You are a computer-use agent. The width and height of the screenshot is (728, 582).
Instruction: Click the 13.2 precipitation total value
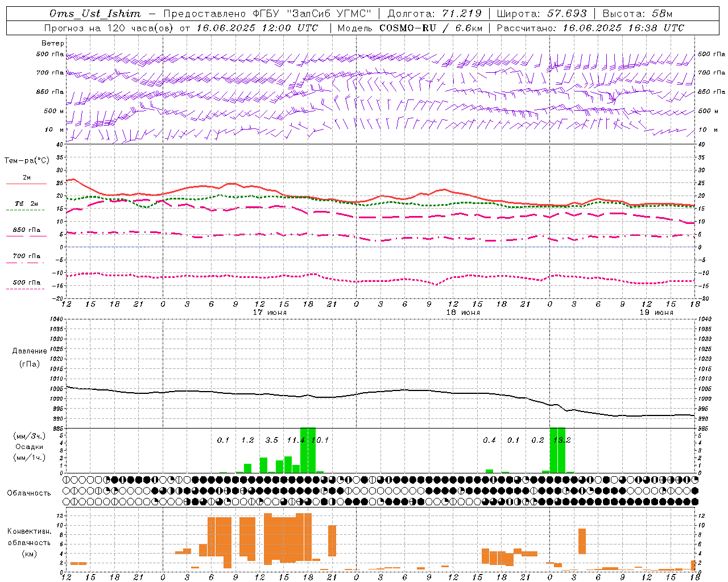tap(562, 440)
